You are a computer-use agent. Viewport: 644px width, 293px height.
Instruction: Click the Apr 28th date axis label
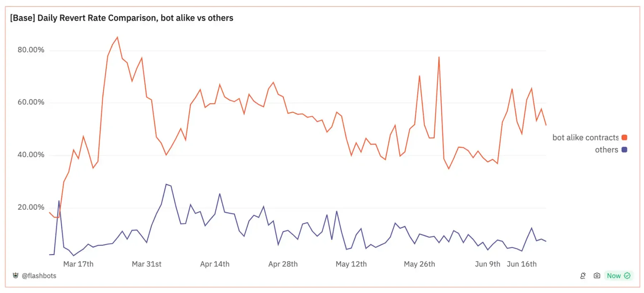(x=283, y=264)
